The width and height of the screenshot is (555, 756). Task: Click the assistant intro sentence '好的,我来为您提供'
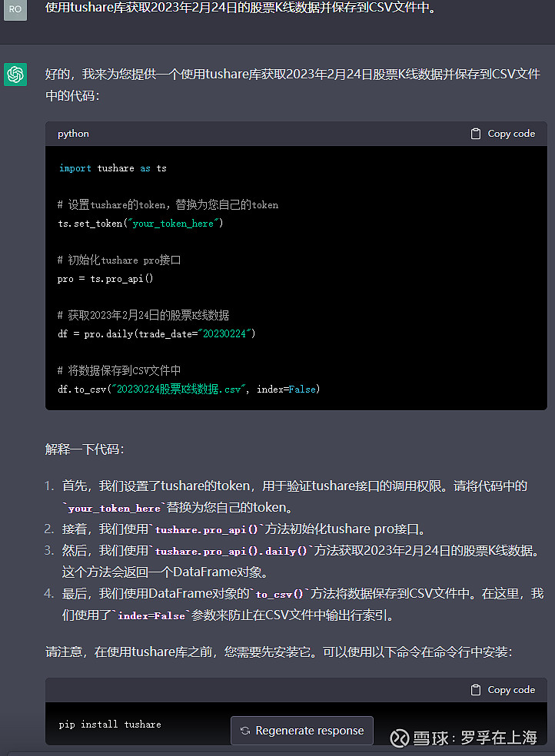coord(293,85)
